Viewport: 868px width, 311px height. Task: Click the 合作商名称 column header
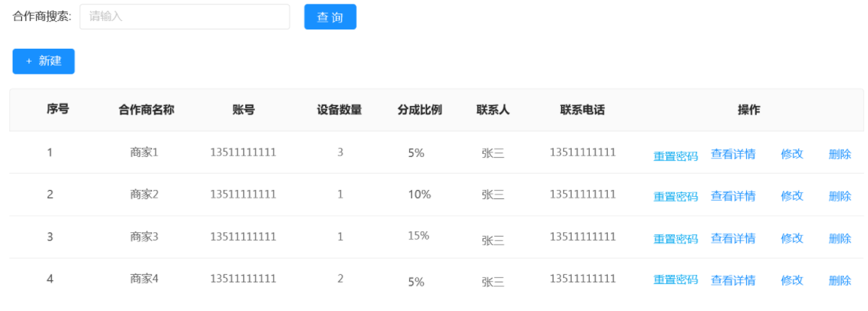[146, 110]
